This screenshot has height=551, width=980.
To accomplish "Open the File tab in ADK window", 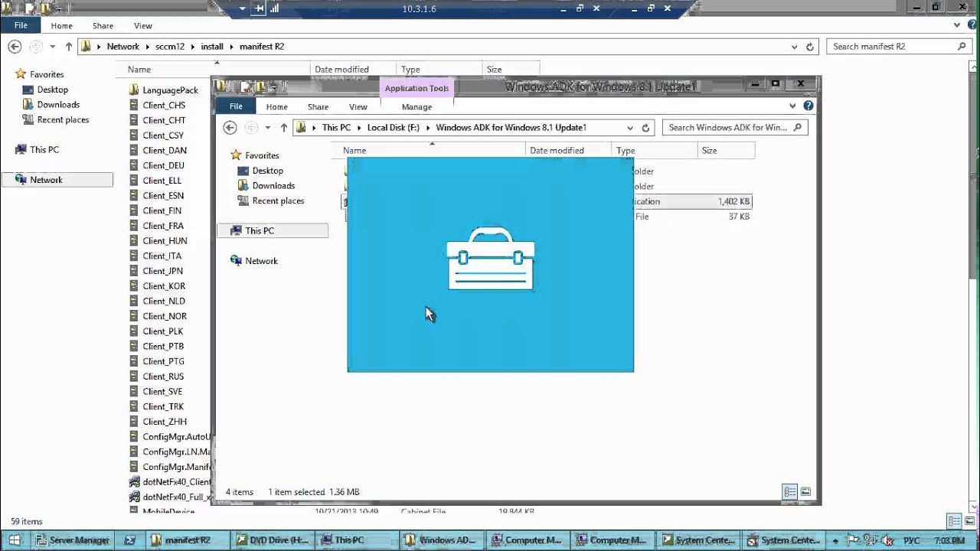I will click(x=236, y=106).
